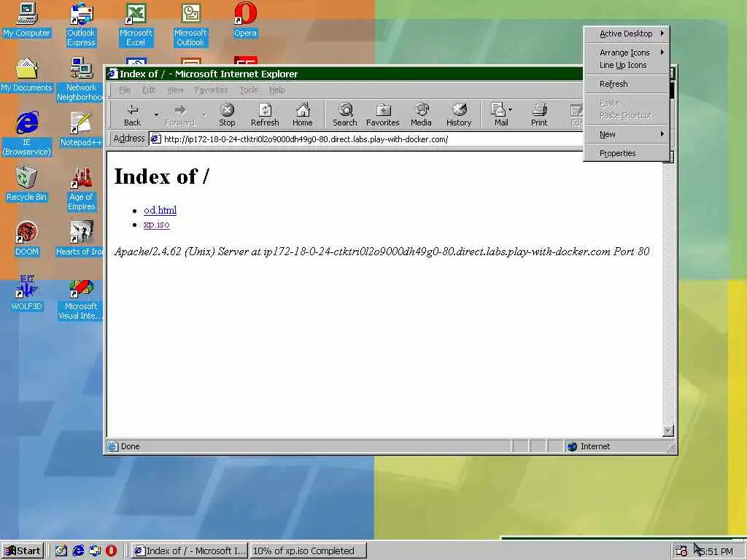The width and height of the screenshot is (747, 560).
Task: Click the Back button in IE toolbar
Action: (132, 115)
